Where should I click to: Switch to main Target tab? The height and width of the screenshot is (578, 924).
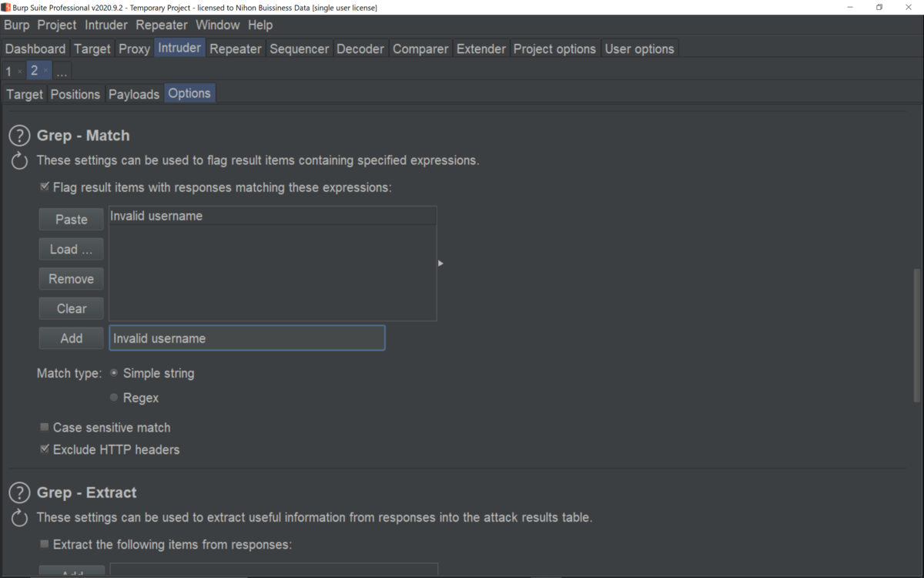(92, 49)
